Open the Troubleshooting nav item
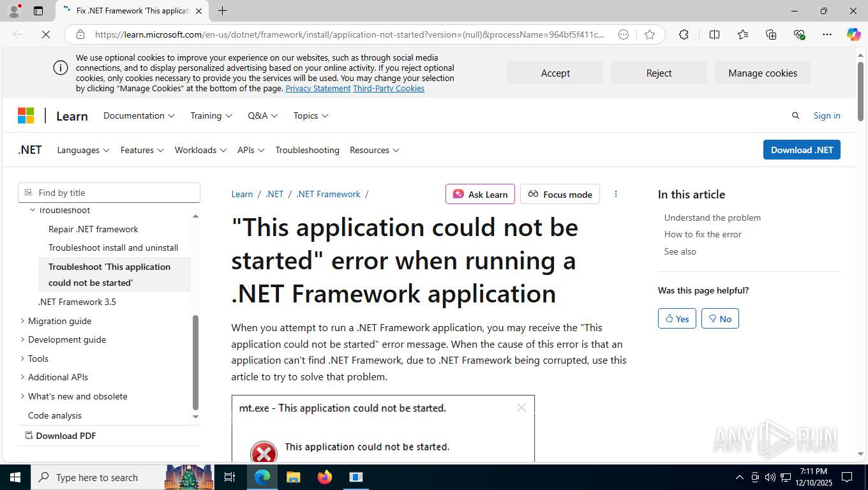 (307, 150)
